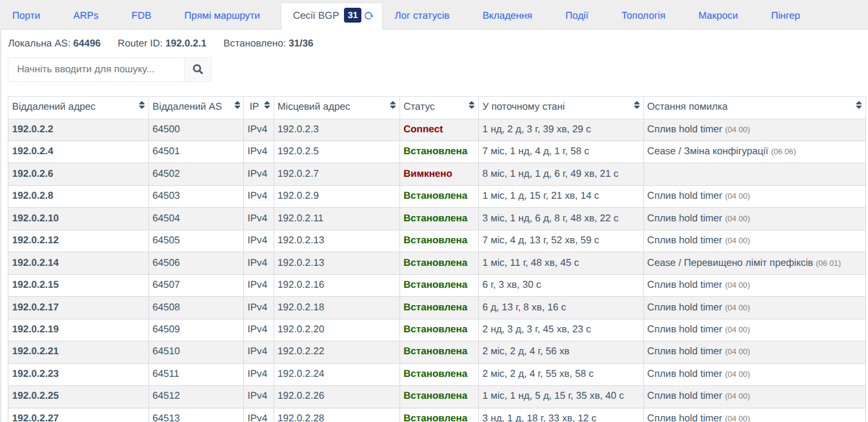Open remote address 192.0.2.4
The height and width of the screenshot is (422, 868).
pos(33,151)
